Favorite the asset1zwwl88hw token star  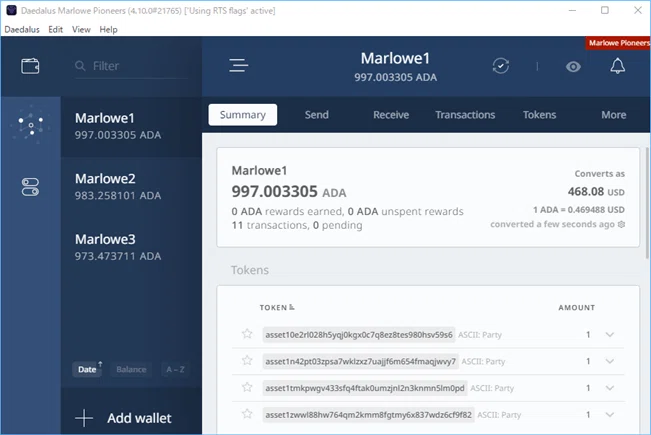point(247,414)
